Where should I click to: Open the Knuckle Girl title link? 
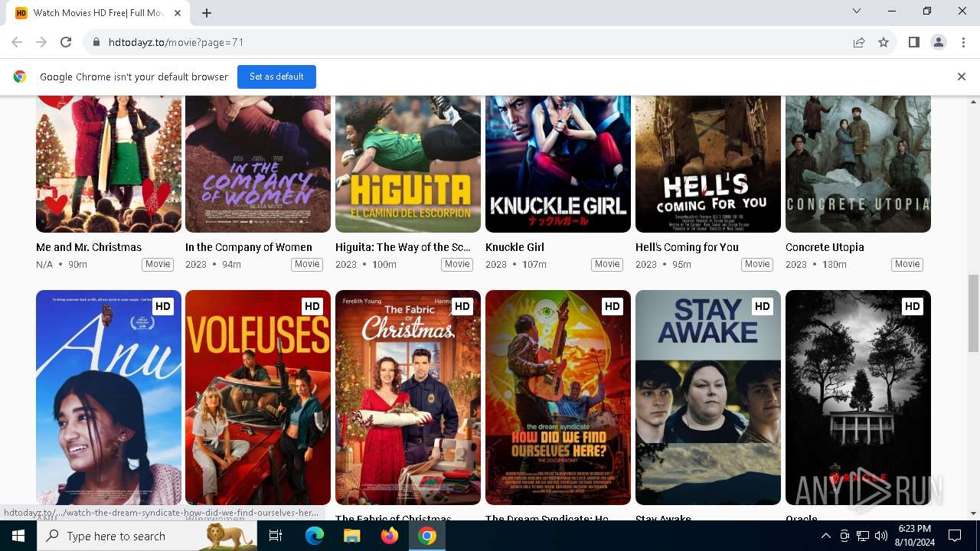pos(514,247)
